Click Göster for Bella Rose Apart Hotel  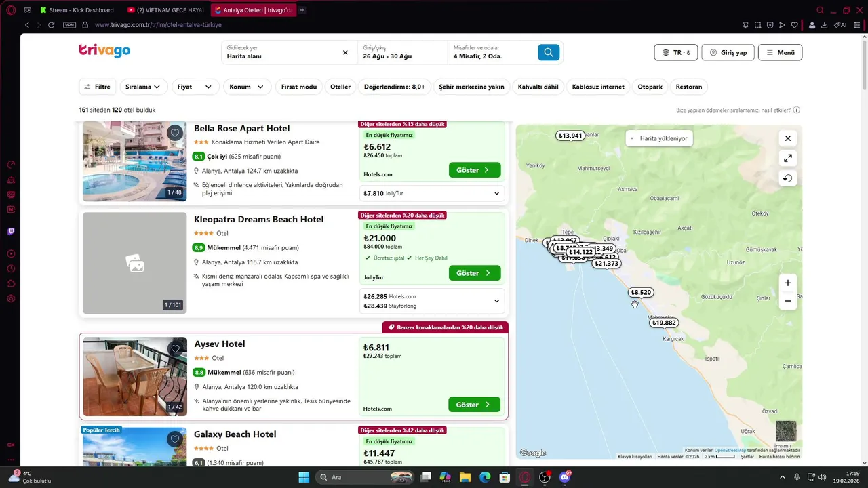[x=475, y=170]
